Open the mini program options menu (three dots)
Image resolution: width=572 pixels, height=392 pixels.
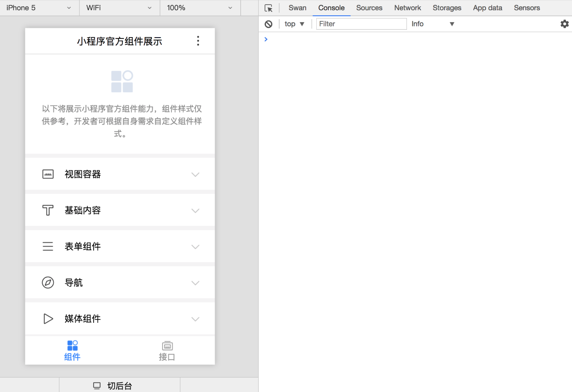[198, 41]
